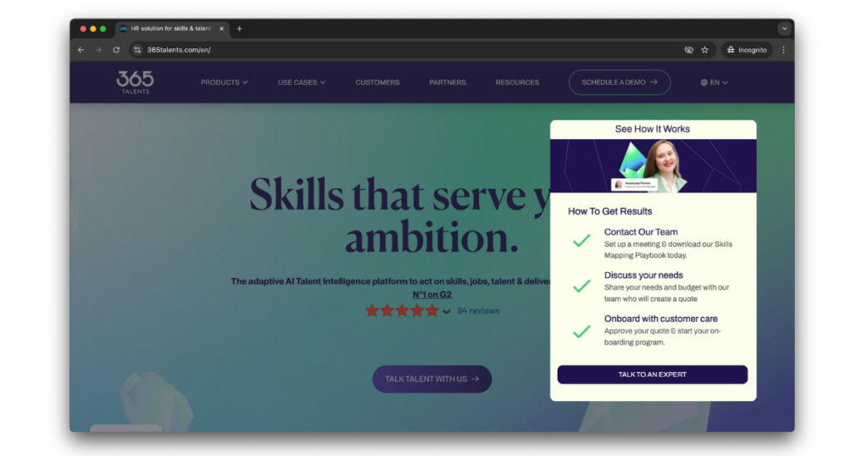The width and height of the screenshot is (868, 456).
Task: Close the HR solution browser tab
Action: pyautogui.click(x=221, y=29)
